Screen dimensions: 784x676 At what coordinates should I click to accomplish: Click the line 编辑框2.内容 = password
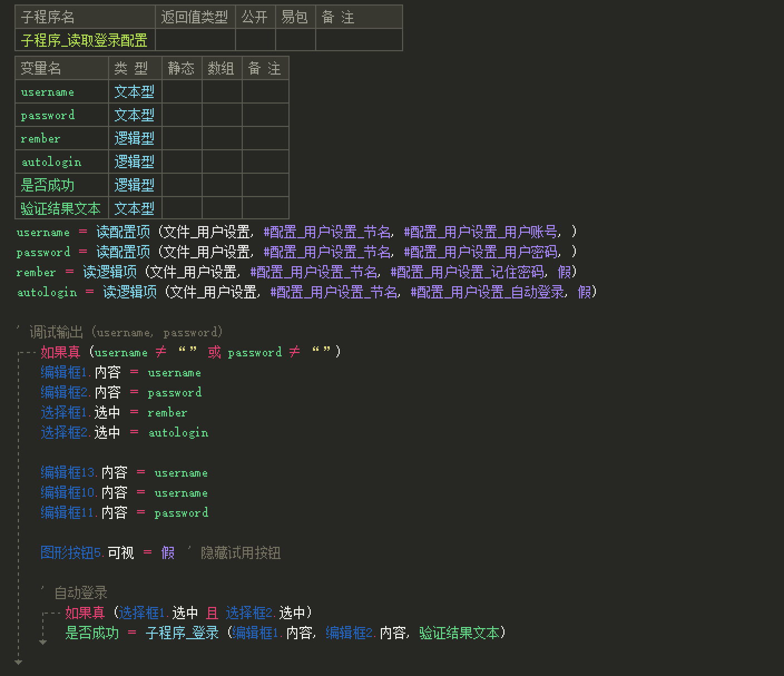point(121,392)
